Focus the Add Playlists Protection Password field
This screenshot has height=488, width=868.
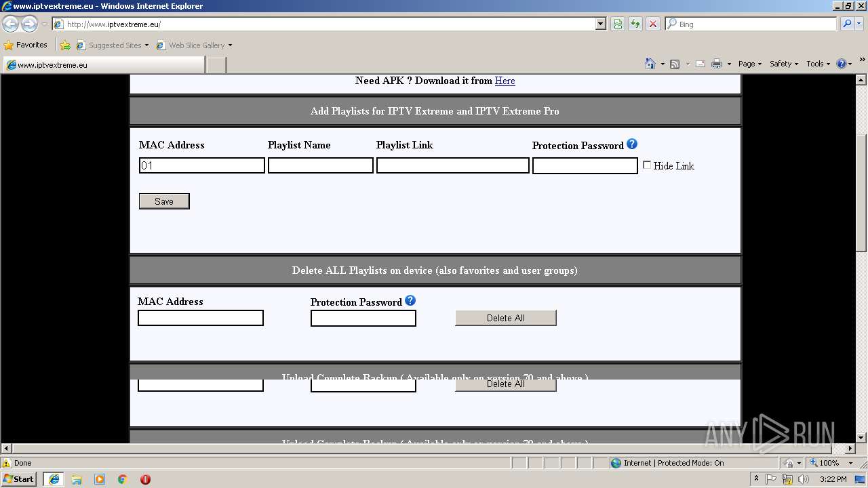tap(585, 166)
